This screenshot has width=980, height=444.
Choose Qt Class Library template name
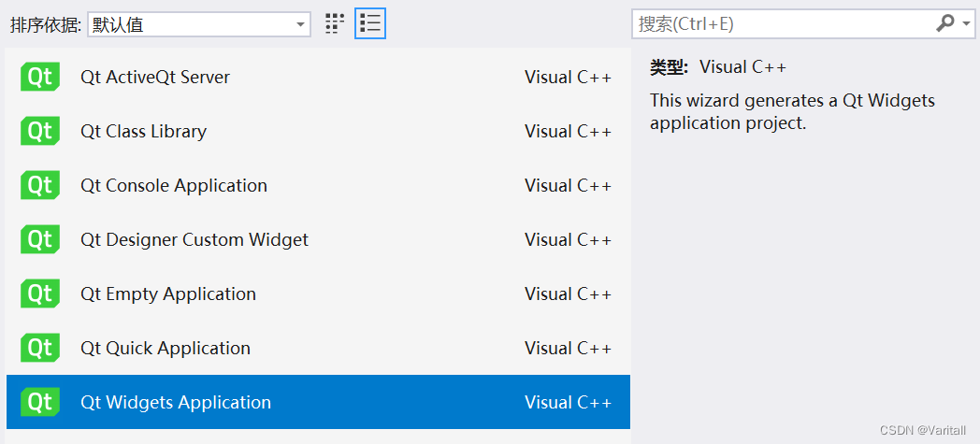[143, 132]
